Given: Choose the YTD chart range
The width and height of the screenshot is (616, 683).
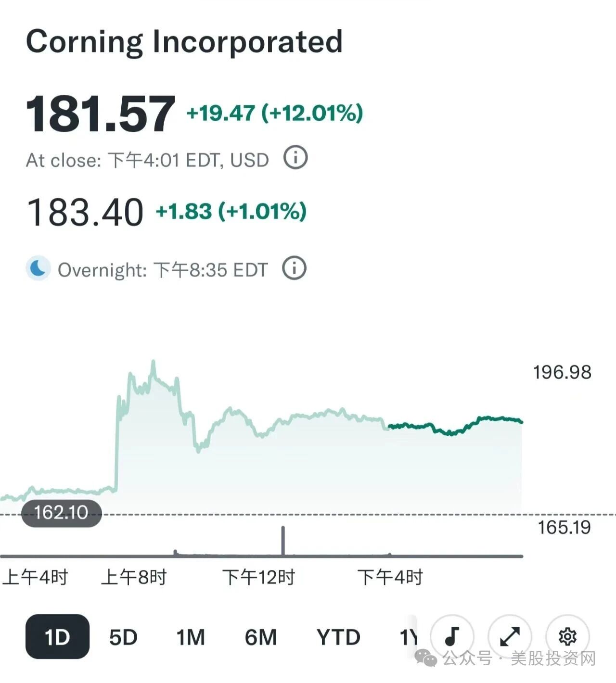Looking at the screenshot, I should coord(338,637).
